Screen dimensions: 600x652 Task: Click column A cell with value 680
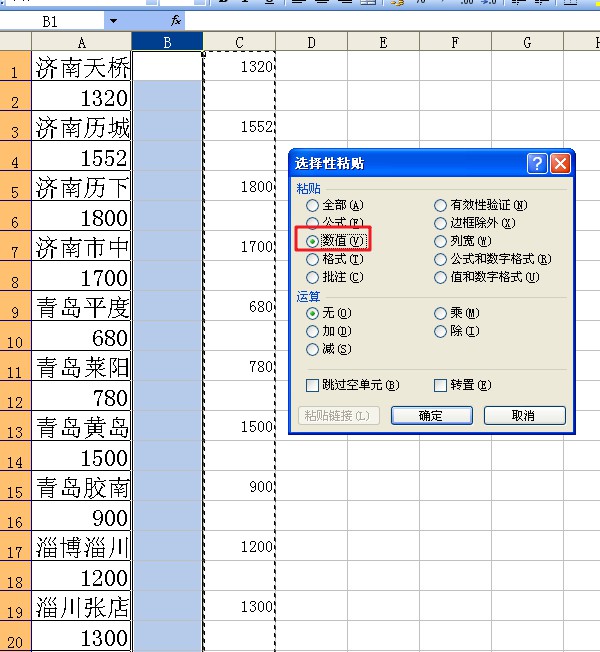pyautogui.click(x=81, y=336)
